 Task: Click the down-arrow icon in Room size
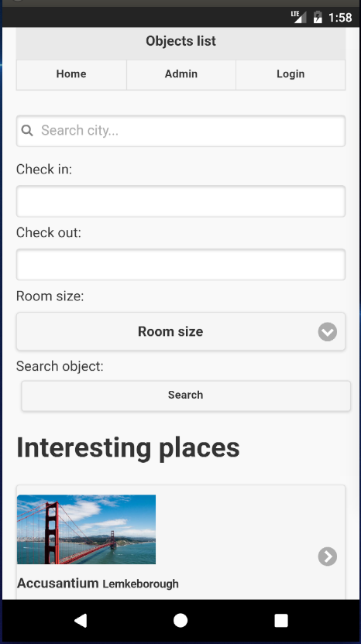click(327, 331)
